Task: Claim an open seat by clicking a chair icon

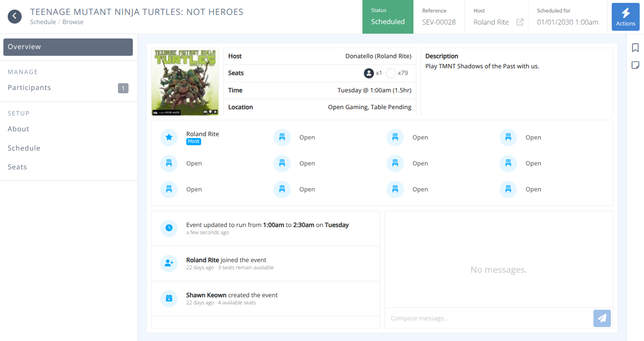Action: tap(282, 138)
